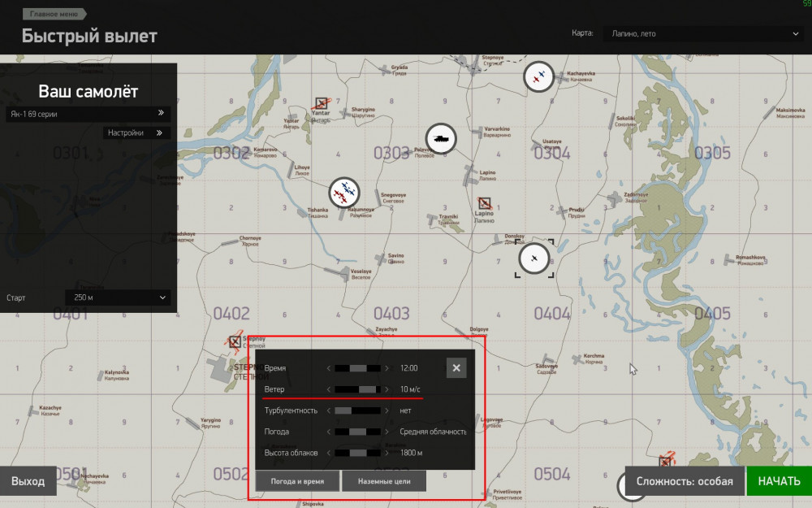The width and height of the screenshot is (812, 508).
Task: Return to Главное меню
Action: [54, 14]
